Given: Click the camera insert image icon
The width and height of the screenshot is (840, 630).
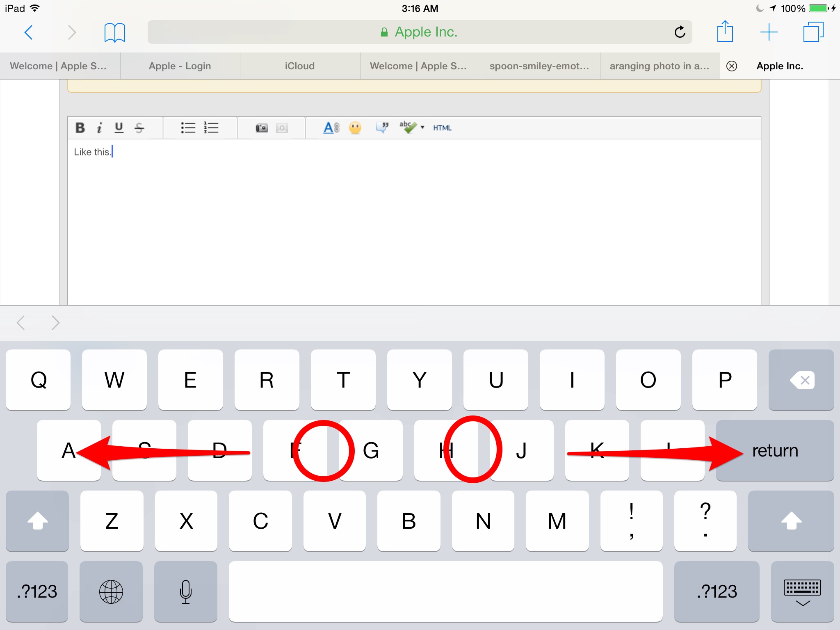Looking at the screenshot, I should coord(262,128).
